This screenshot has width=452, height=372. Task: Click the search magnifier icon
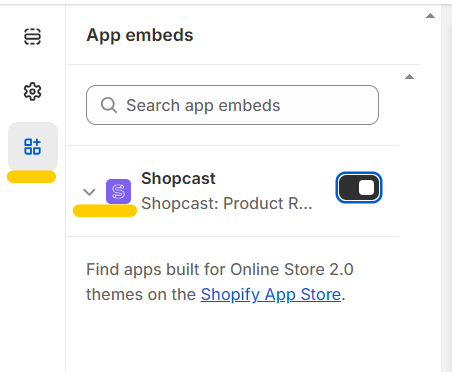(109, 105)
